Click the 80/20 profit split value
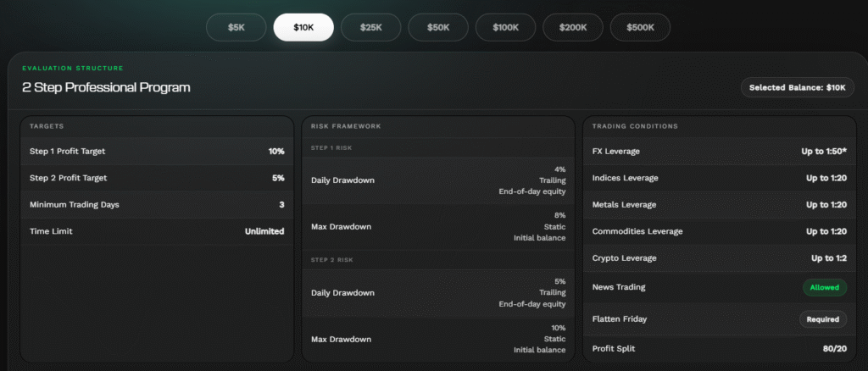 coord(835,349)
